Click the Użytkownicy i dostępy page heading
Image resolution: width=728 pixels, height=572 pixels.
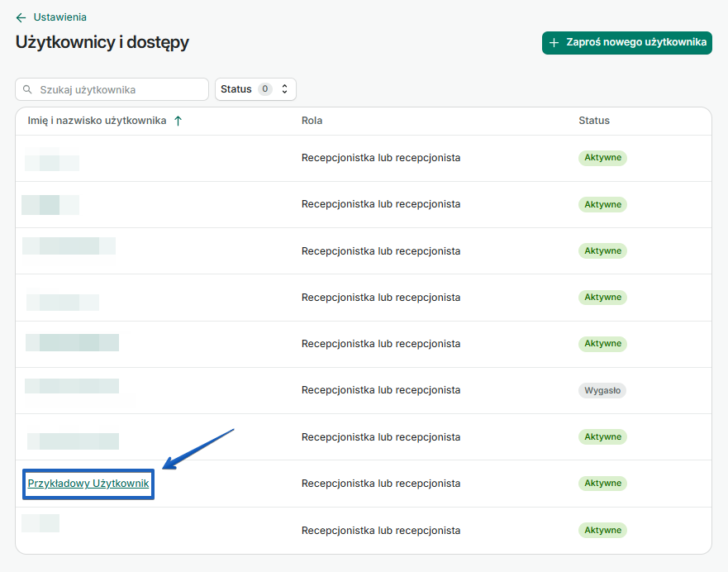tap(102, 42)
